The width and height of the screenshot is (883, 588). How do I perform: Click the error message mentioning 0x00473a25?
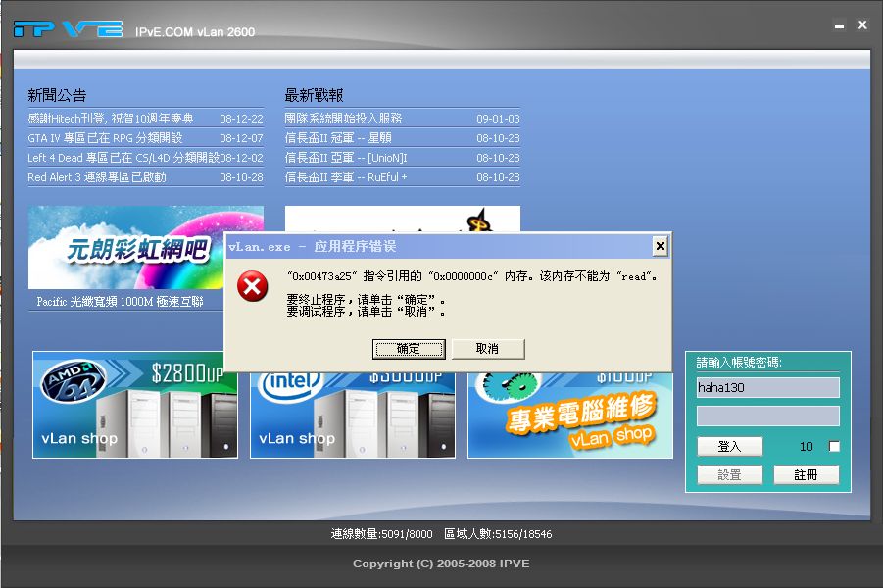pyautogui.click(x=472, y=276)
